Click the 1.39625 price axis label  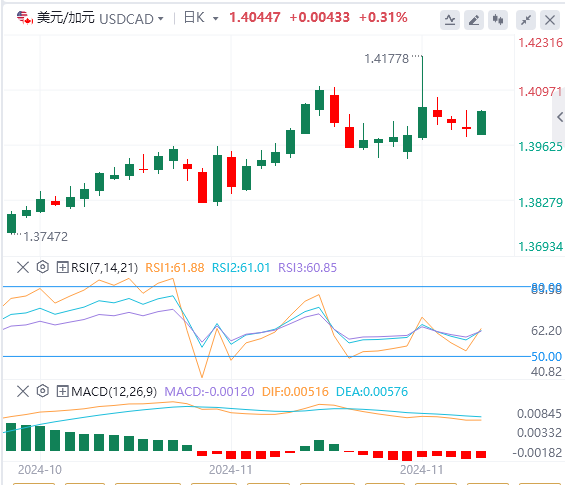pyautogui.click(x=540, y=147)
